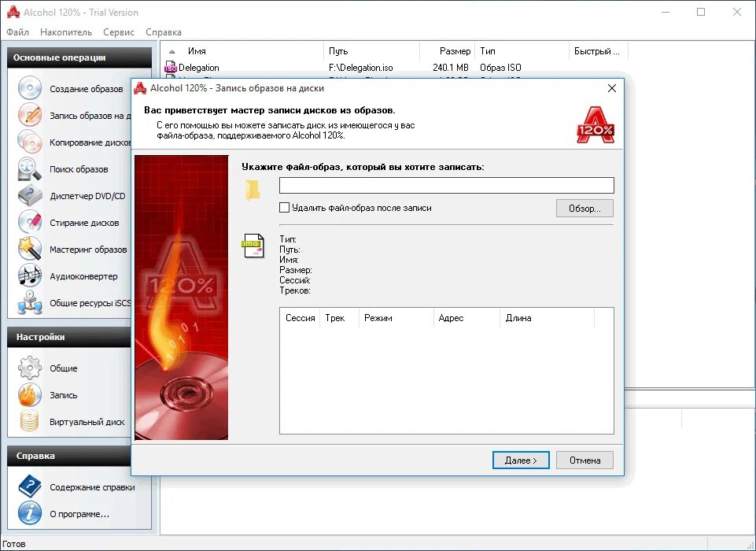Click the Отмена button
Screen dimensions: 756x551
pyautogui.click(x=585, y=460)
